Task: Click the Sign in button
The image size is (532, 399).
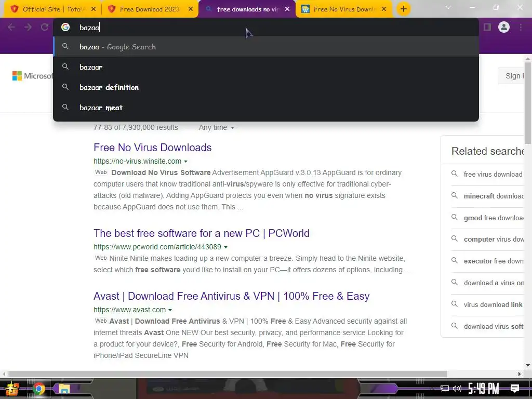Action: [x=511, y=76]
